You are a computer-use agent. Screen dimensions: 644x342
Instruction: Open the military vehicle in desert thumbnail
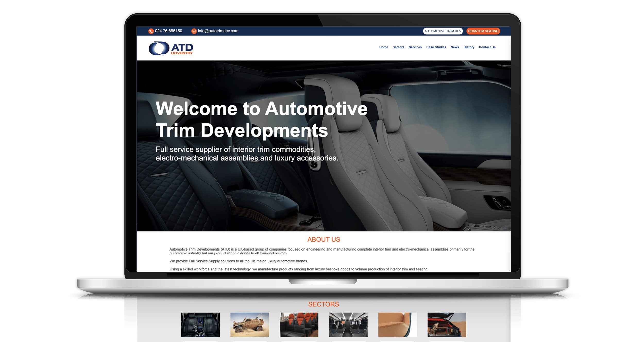[x=250, y=325]
